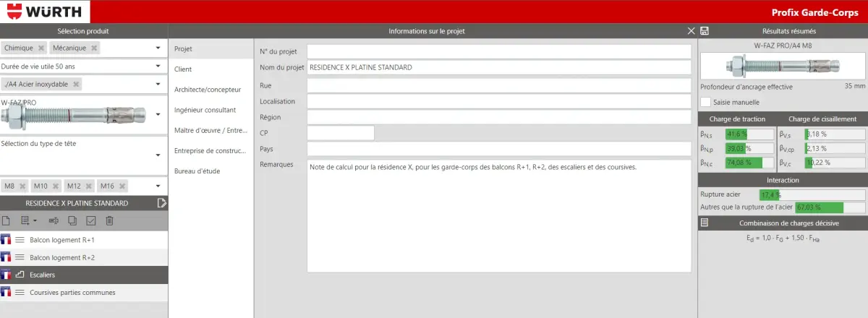Click the select-all checkmark icon
This screenshot has height=318, width=868.
[91, 220]
